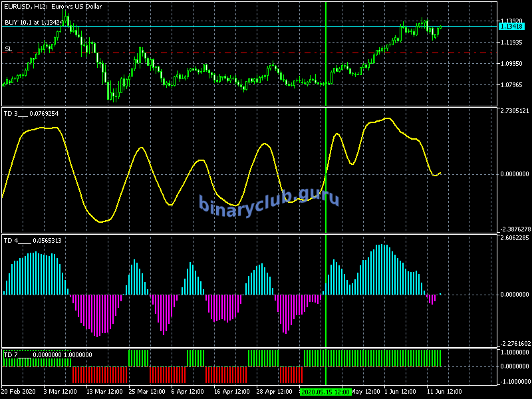This screenshot has width=532, height=399.
Task: Click the SL stop loss label
Action: 8,49
